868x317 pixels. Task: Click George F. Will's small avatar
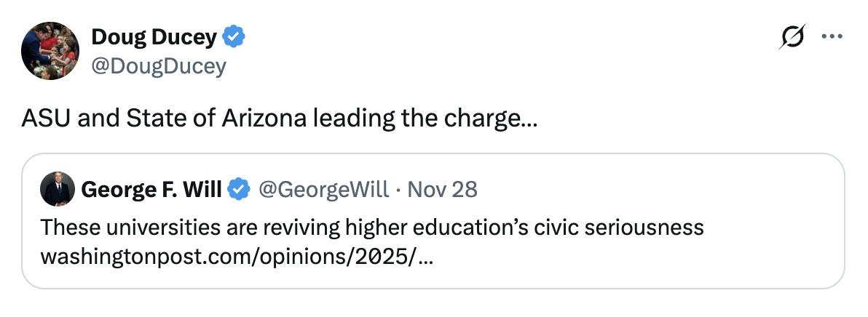(58, 189)
